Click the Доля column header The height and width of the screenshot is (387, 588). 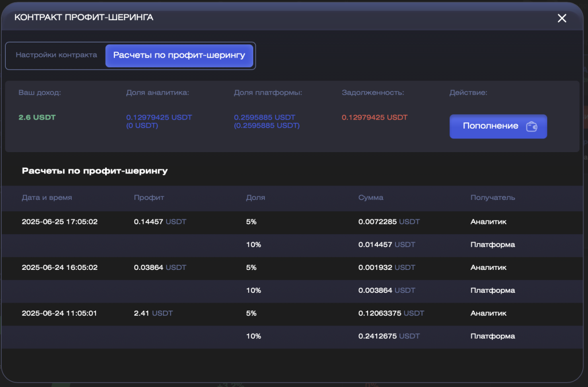click(256, 198)
